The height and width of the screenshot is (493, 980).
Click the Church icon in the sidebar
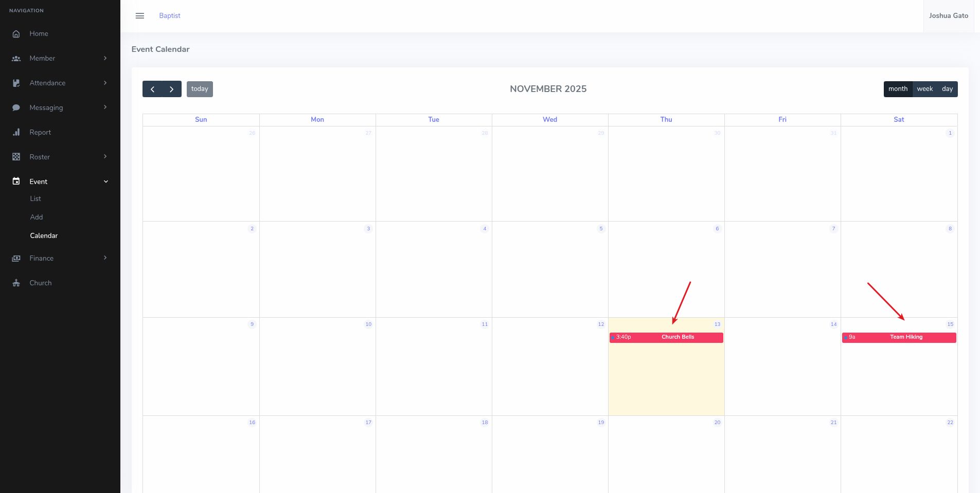(x=16, y=283)
